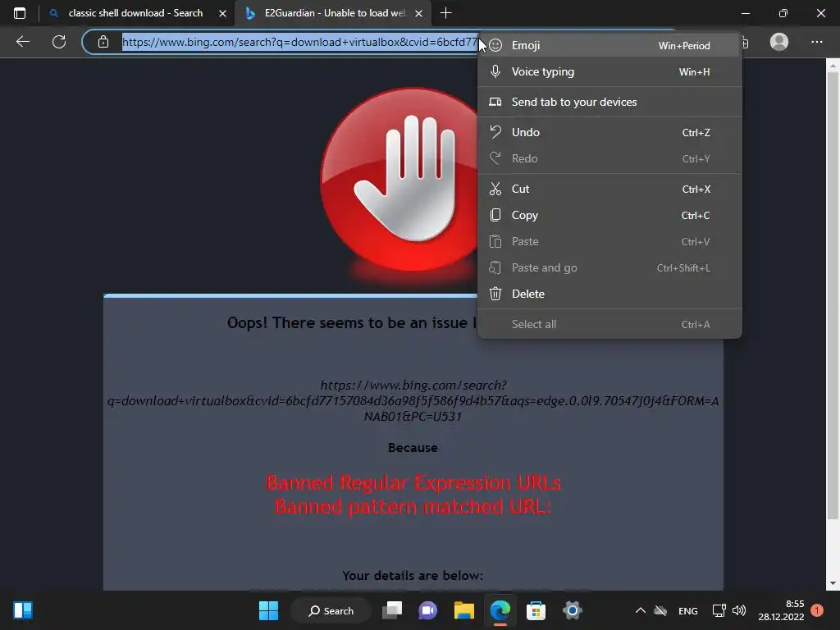Click the Paste and go entry
Screen dimensions: 840x630
click(x=609, y=268)
